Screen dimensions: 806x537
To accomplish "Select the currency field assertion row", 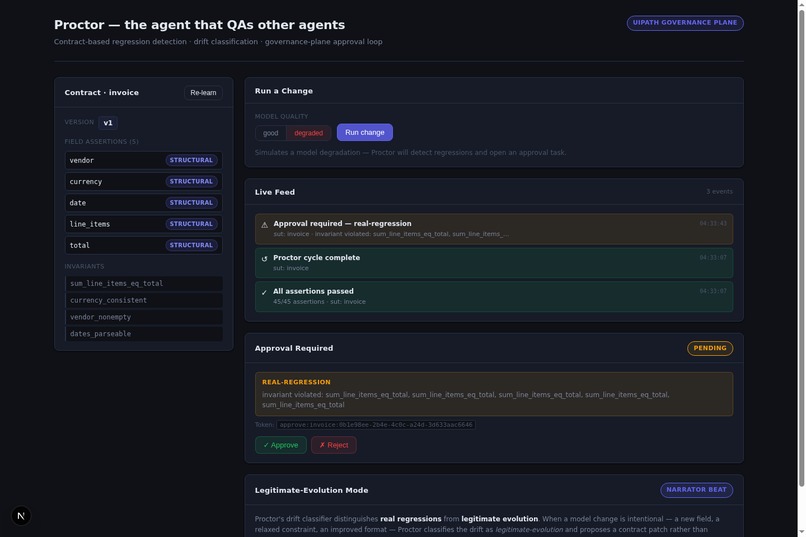I will click(143, 181).
